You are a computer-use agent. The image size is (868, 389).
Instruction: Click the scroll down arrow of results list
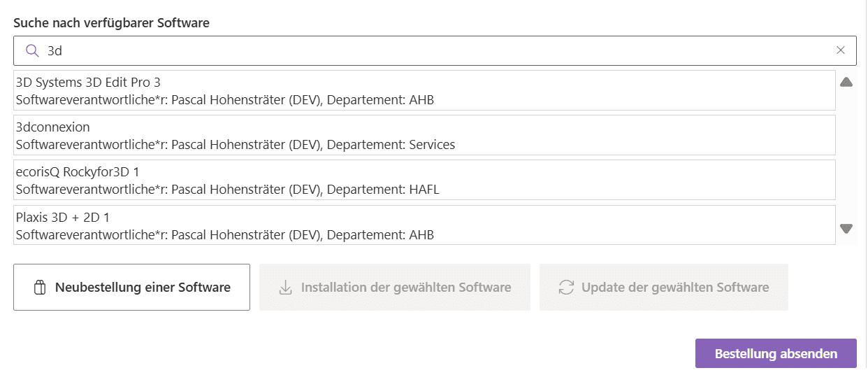pos(846,229)
